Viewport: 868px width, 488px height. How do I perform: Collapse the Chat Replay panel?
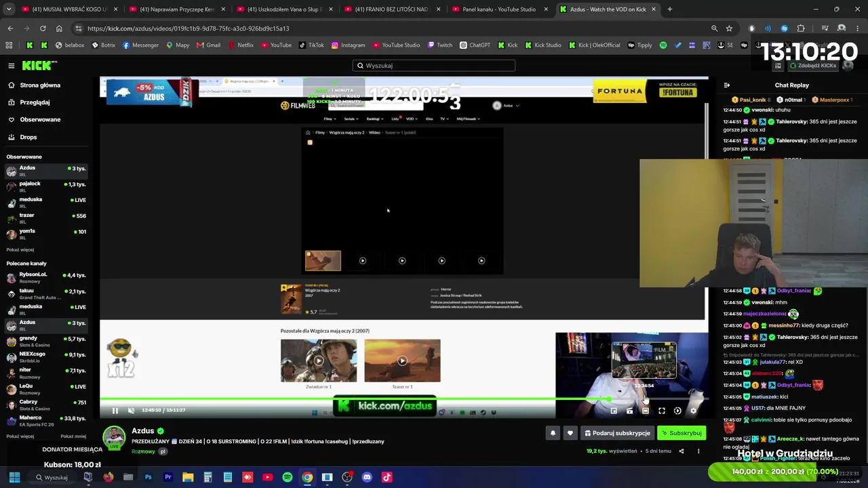pyautogui.click(x=726, y=85)
